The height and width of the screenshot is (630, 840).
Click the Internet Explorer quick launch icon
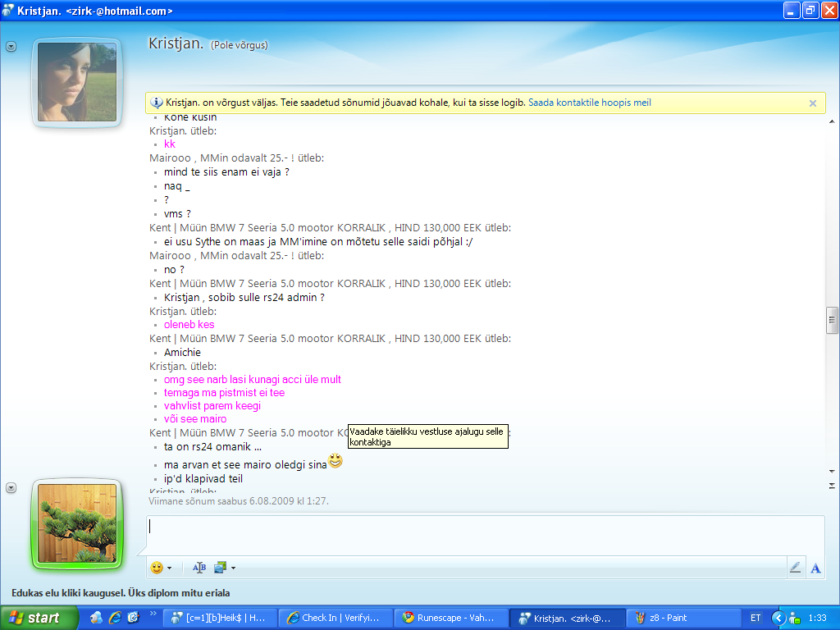pos(115,618)
